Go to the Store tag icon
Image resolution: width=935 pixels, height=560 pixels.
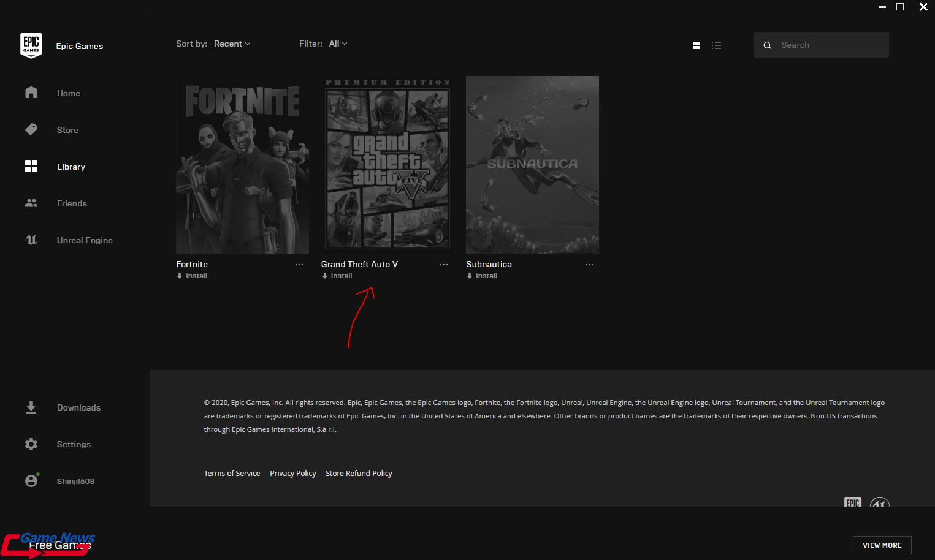[31, 129]
